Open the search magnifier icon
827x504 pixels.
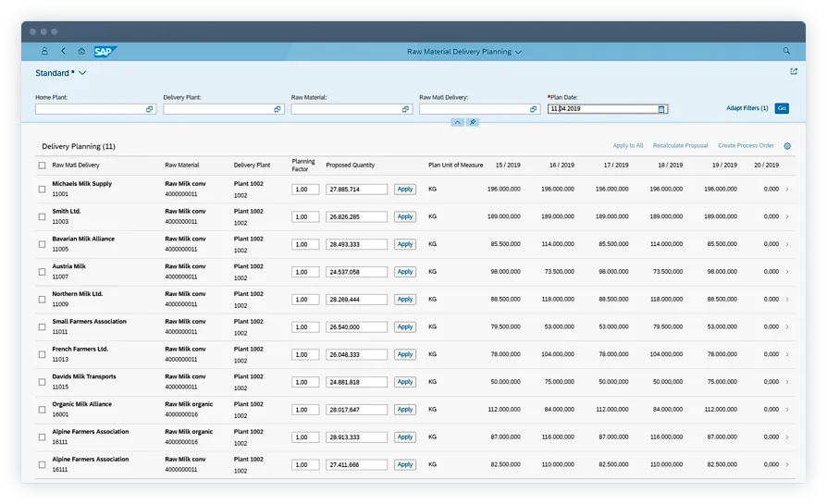pos(786,52)
